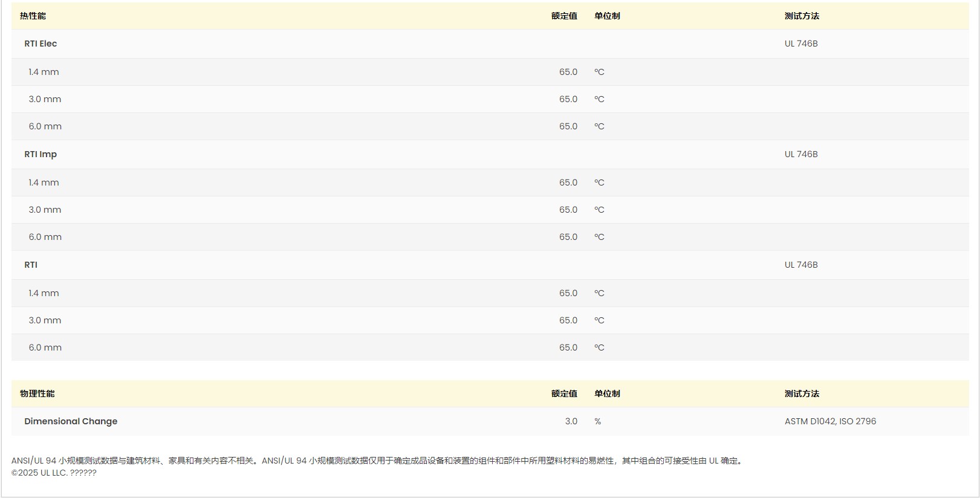Select 单位制 header in the 热性能 table
This screenshot has height=498, width=980.
pyautogui.click(x=607, y=16)
